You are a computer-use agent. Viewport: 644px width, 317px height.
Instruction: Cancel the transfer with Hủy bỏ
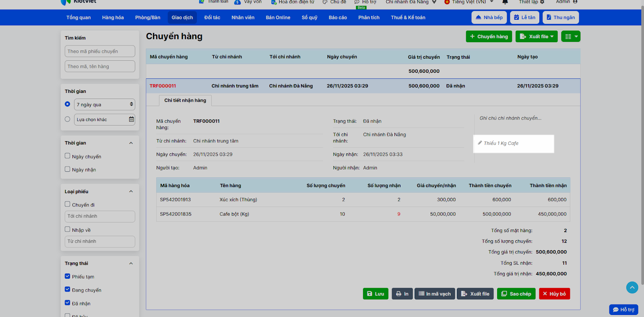554,294
